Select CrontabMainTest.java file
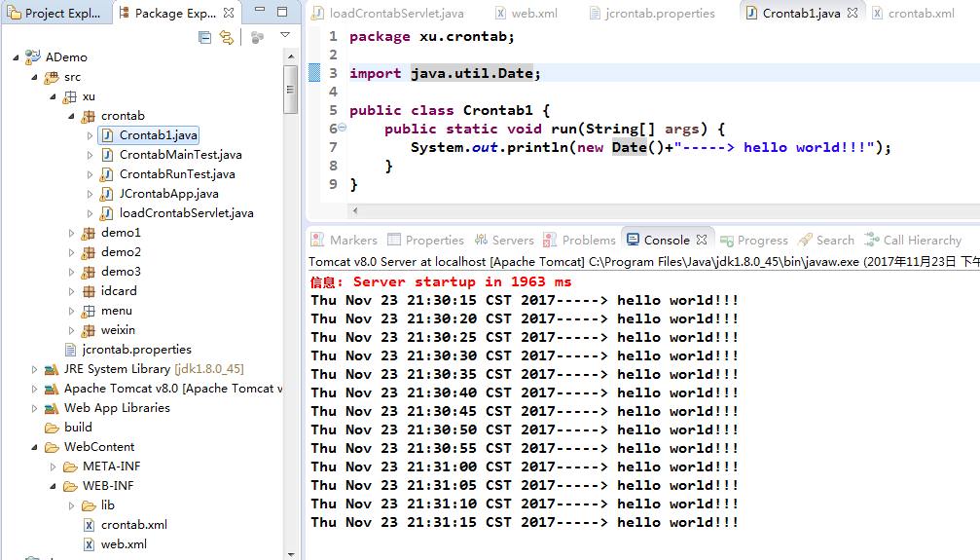Screen dimensions: 980x560 click(181, 155)
